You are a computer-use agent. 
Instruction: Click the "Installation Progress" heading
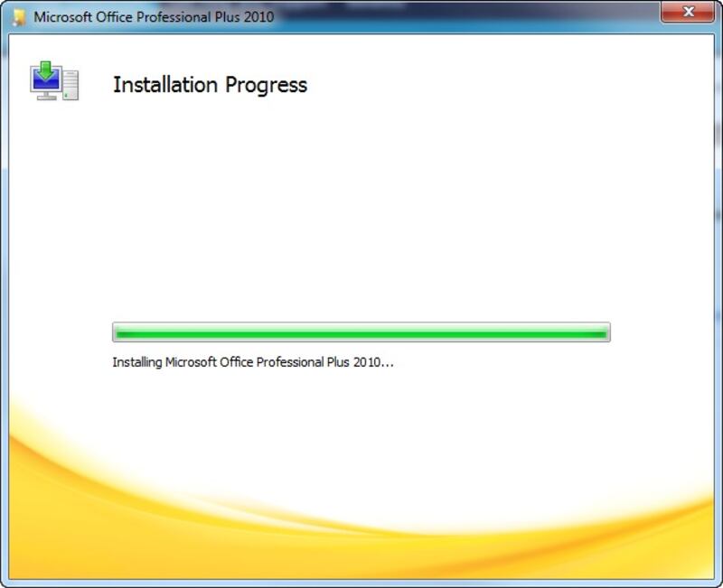coord(210,85)
